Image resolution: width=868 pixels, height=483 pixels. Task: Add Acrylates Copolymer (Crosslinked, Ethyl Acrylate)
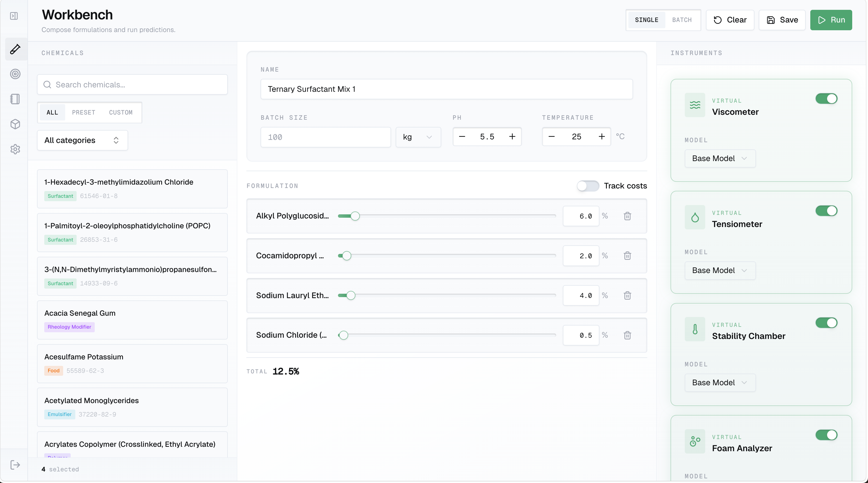tap(132, 444)
